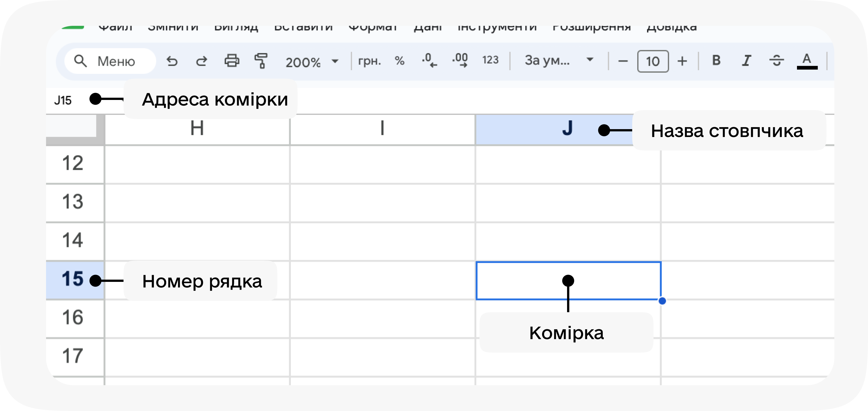Toggle Bold formatting
Viewport: 868px width, 411px height.
716,61
